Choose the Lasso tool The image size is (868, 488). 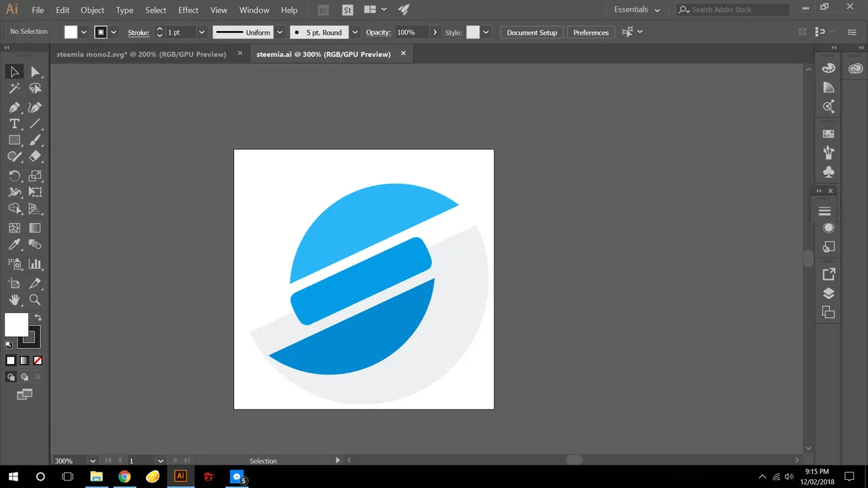[x=35, y=89]
